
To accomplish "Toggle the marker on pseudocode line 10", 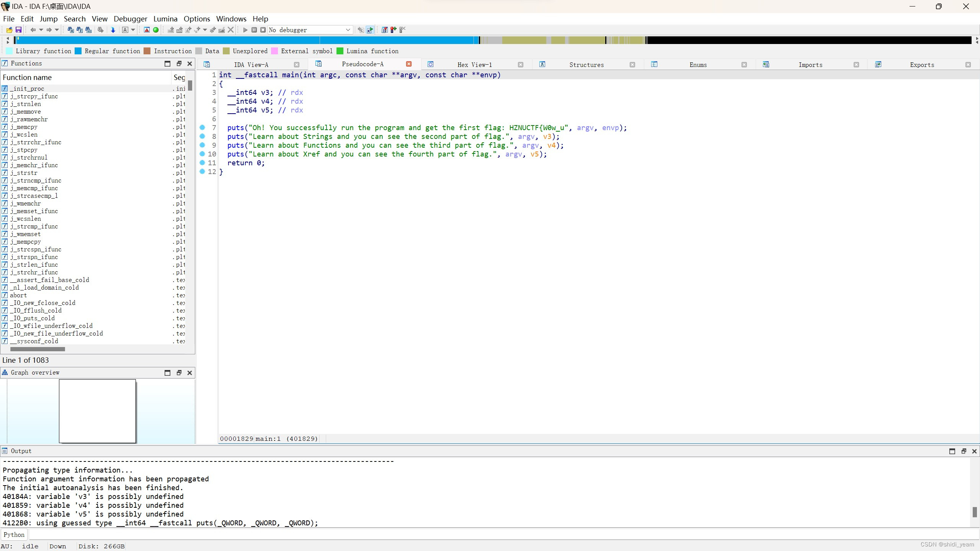I will [x=202, y=154].
